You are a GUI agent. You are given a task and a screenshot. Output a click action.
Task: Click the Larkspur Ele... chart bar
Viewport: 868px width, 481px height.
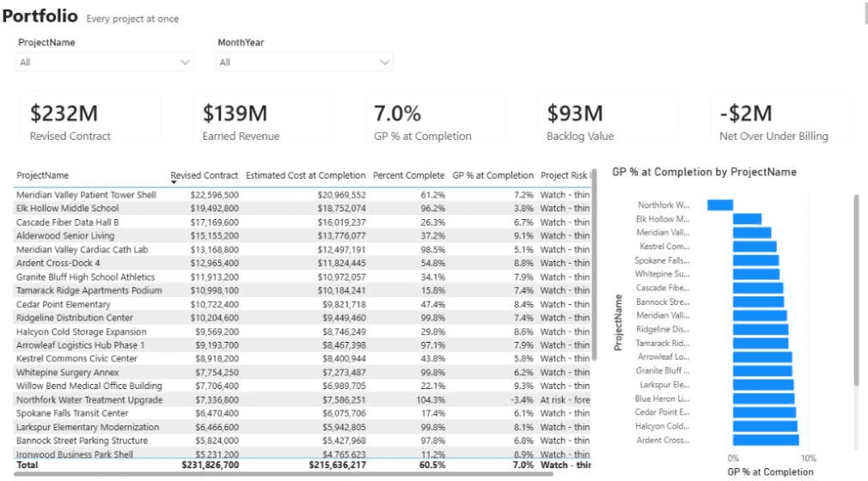(763, 385)
